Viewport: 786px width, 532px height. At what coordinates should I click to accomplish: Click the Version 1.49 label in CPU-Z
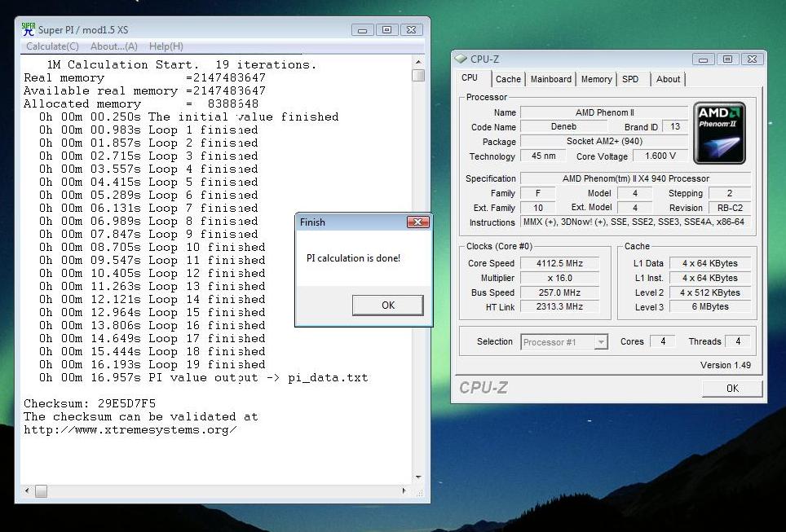tap(726, 365)
